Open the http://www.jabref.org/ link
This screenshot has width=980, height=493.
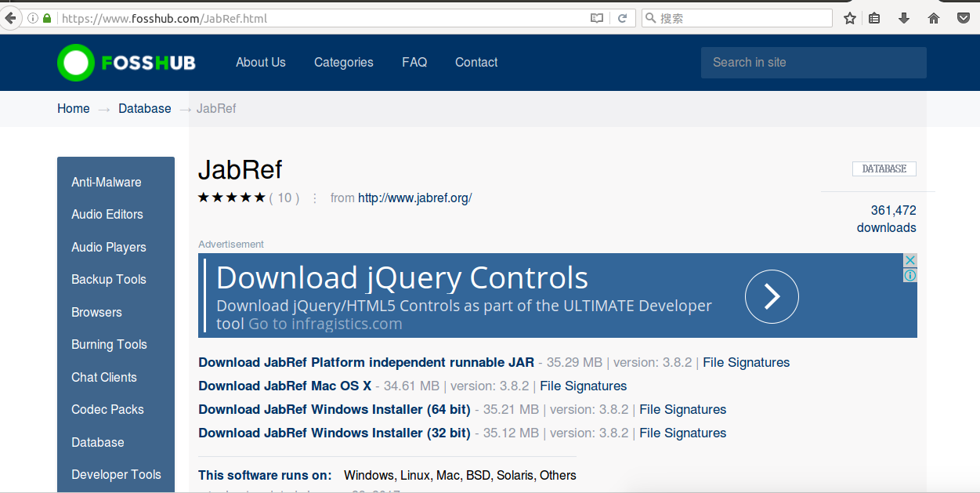pos(415,198)
